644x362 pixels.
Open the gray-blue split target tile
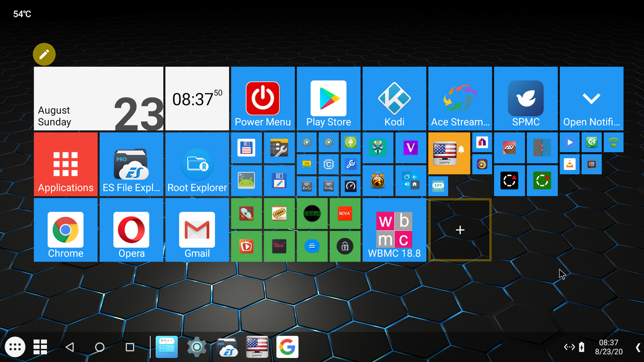(x=542, y=148)
